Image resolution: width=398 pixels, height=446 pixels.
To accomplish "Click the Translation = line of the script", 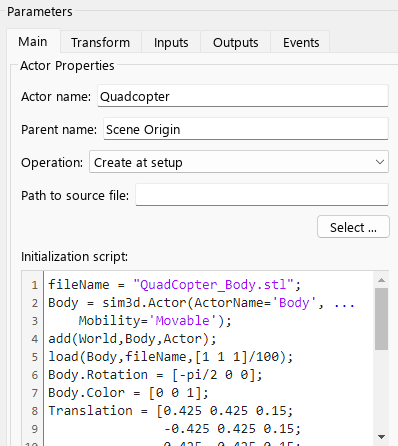I will (171, 411).
